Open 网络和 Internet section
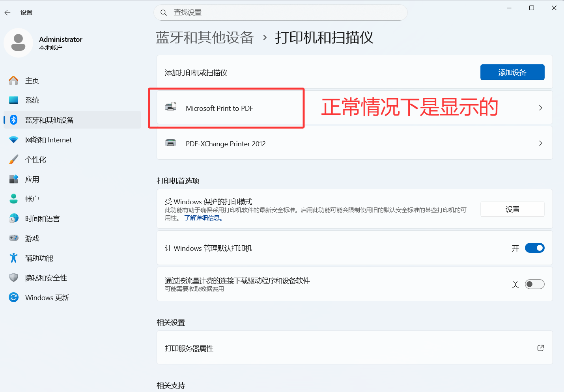This screenshot has width=564, height=392. pyautogui.click(x=72, y=140)
